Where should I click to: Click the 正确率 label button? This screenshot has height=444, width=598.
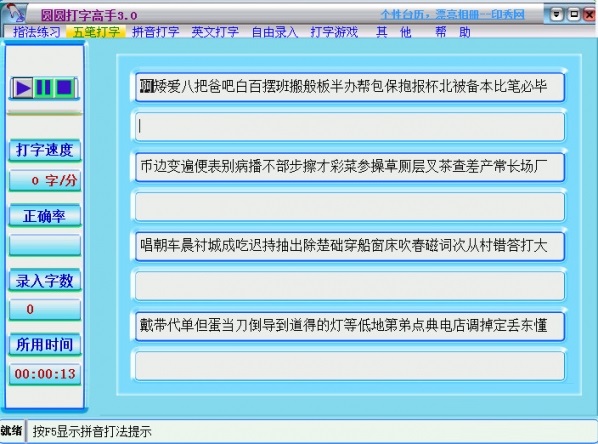pos(45,216)
